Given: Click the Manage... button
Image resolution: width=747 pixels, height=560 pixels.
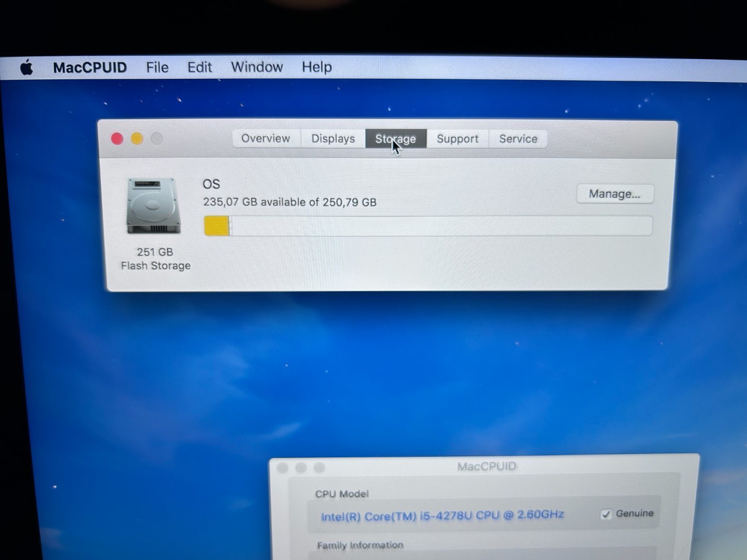Looking at the screenshot, I should click(615, 194).
